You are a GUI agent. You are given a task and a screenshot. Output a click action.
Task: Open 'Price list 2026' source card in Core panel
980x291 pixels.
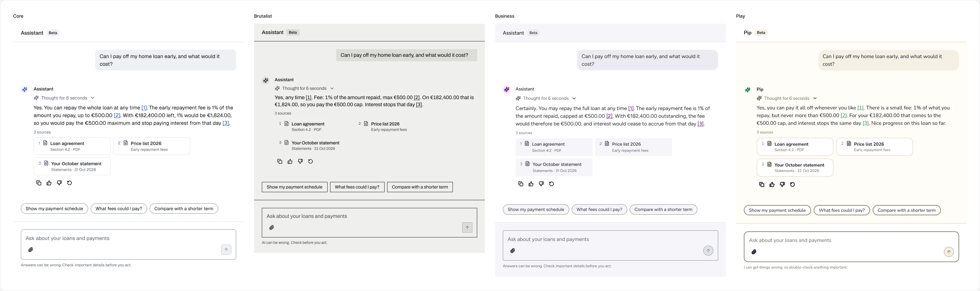point(151,146)
